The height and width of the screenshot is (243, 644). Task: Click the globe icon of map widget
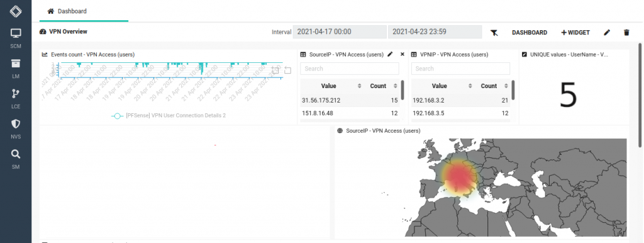click(340, 131)
